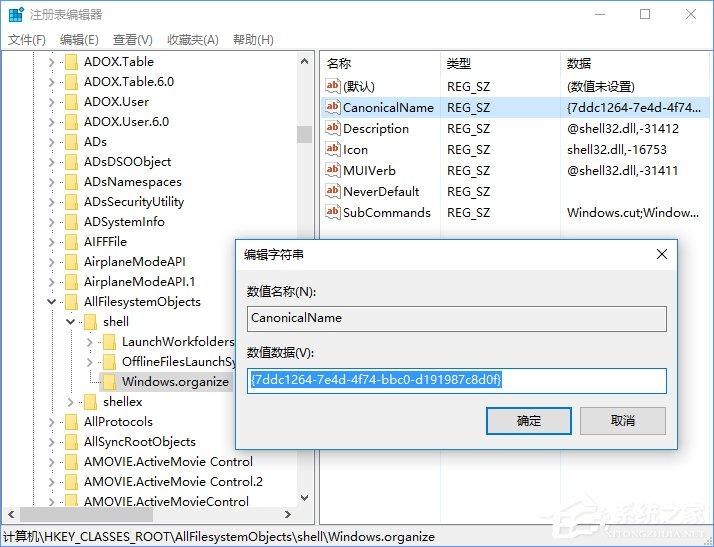Open the 查看(V) menu
This screenshot has width=714, height=547.
click(x=132, y=39)
